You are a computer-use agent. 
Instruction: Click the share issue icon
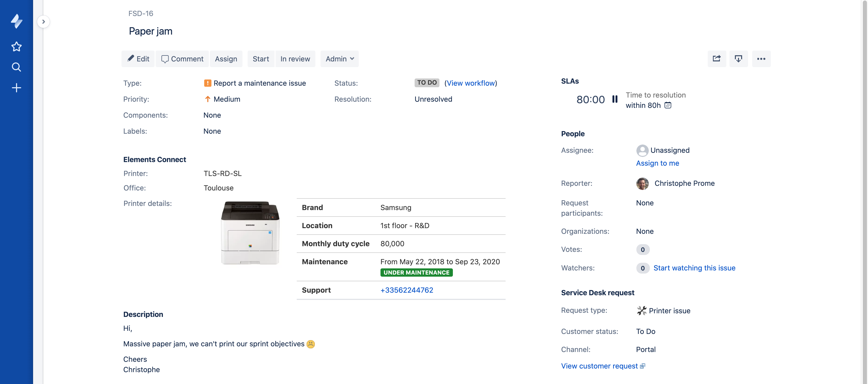click(716, 59)
